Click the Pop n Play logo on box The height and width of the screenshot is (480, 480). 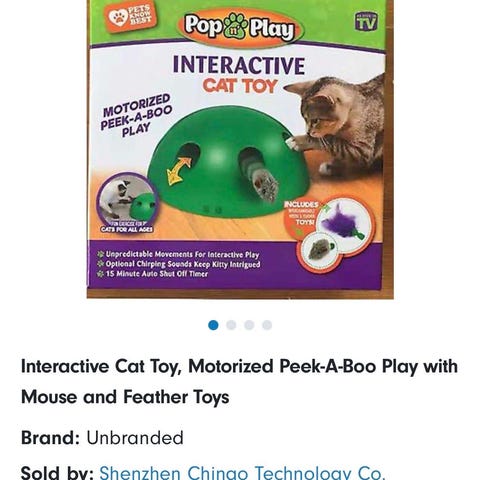click(240, 28)
